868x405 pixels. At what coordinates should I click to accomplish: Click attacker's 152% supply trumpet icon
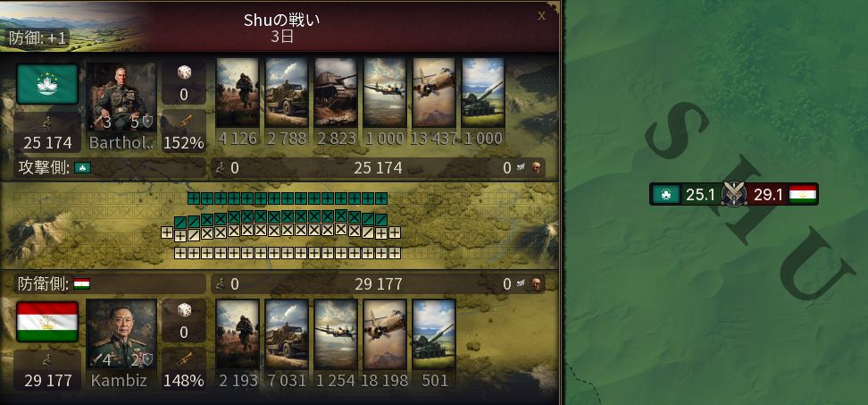(x=184, y=120)
